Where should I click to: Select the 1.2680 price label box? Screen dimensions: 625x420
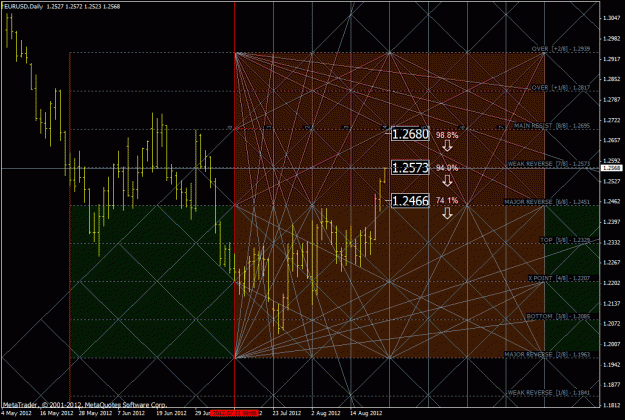tap(410, 134)
